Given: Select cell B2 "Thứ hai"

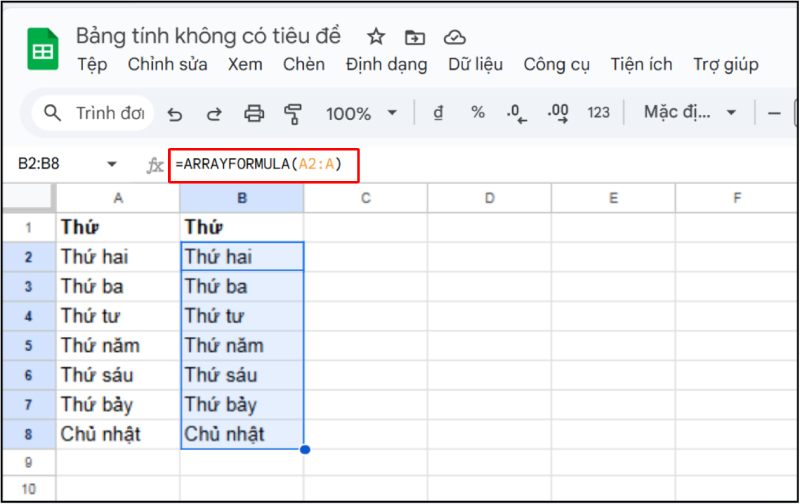Looking at the screenshot, I should (242, 257).
